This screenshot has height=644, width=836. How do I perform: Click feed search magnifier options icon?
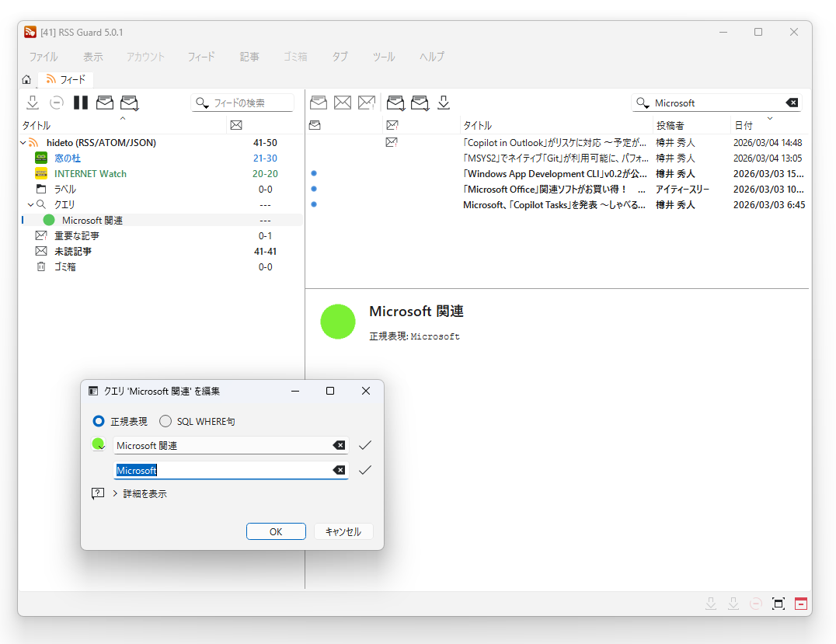201,103
